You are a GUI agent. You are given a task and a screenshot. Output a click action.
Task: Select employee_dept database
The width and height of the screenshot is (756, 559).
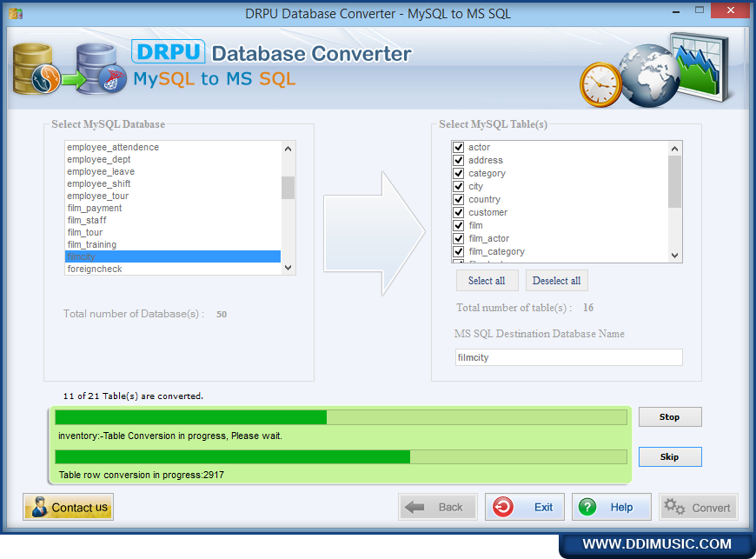pos(173,159)
